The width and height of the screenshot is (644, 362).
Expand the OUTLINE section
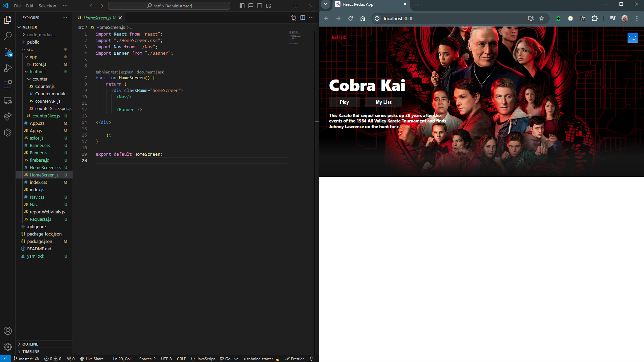(30, 344)
